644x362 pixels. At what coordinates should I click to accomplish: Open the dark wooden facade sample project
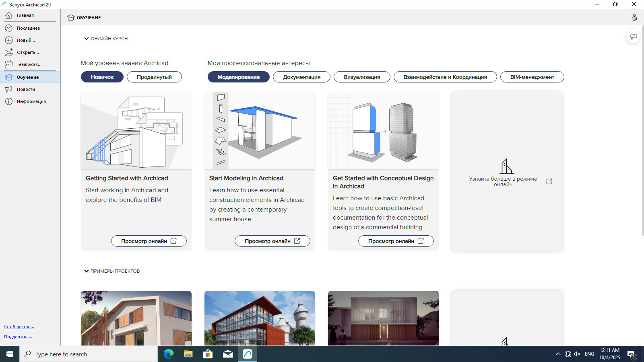[x=383, y=318]
